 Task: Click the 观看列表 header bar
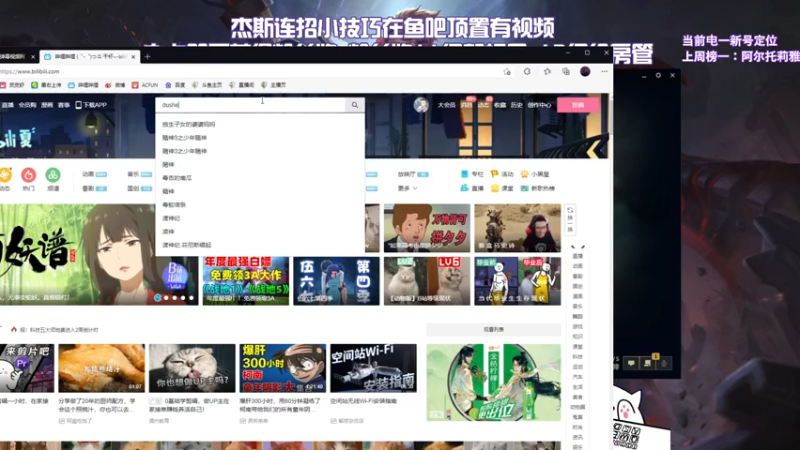pyautogui.click(x=493, y=330)
